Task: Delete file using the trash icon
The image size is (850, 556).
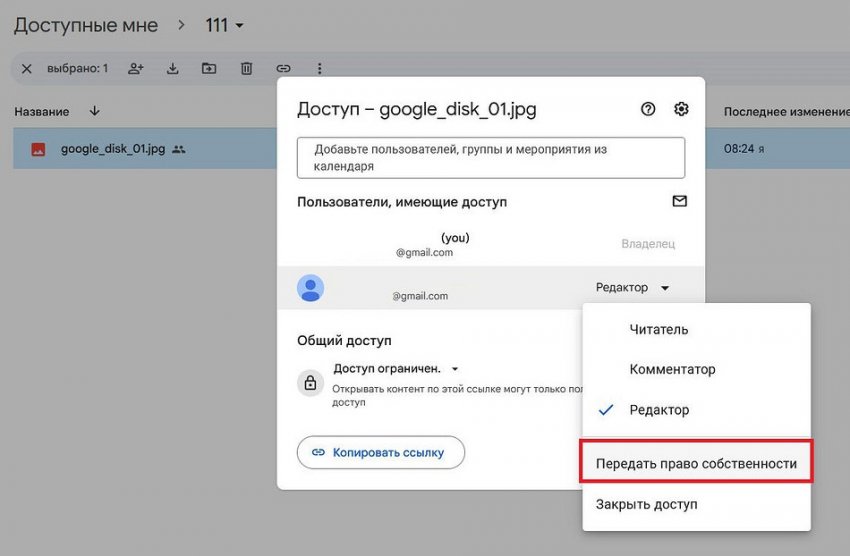Action: click(246, 69)
